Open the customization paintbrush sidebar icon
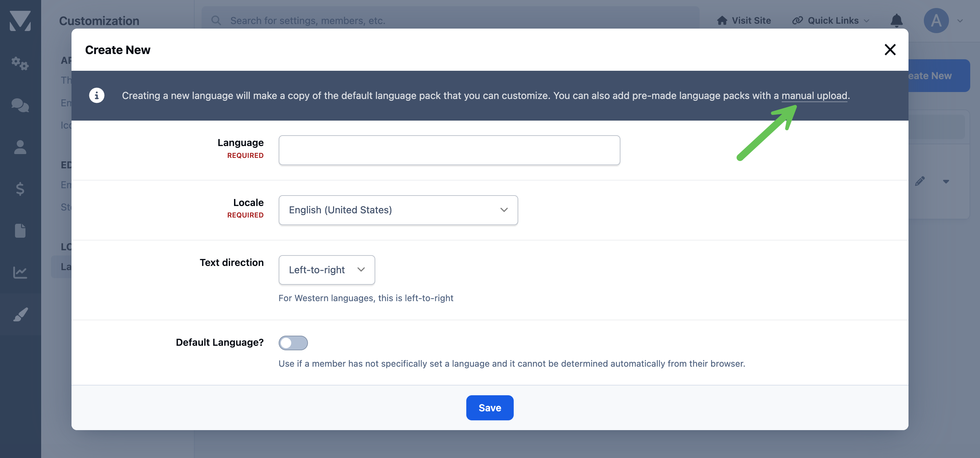Image resolution: width=980 pixels, height=458 pixels. [20, 314]
